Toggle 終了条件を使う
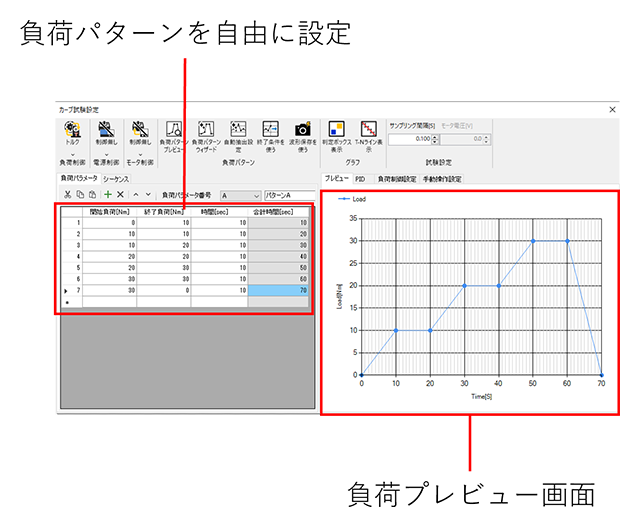Image resolution: width=640 pixels, height=527 pixels. coord(270,137)
